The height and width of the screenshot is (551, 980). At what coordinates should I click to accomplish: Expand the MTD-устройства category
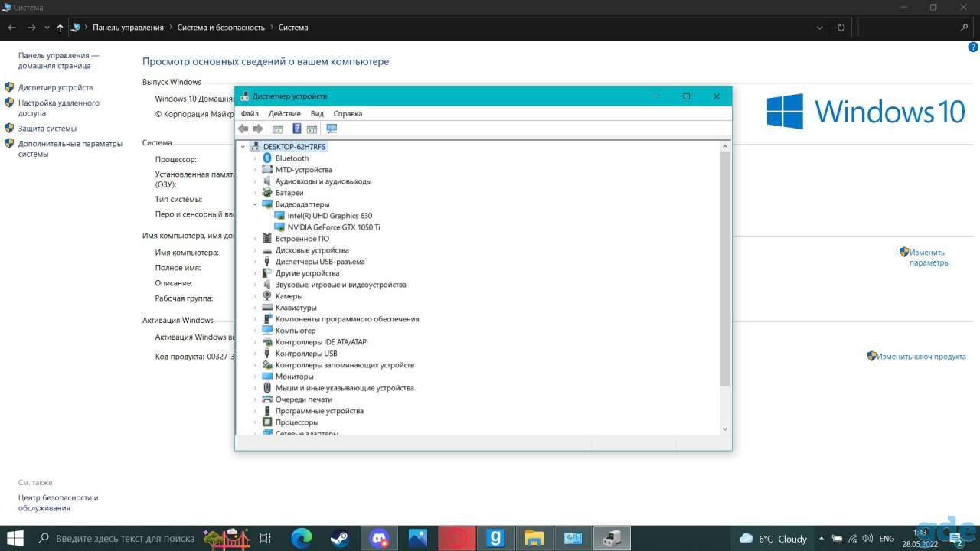(x=256, y=170)
